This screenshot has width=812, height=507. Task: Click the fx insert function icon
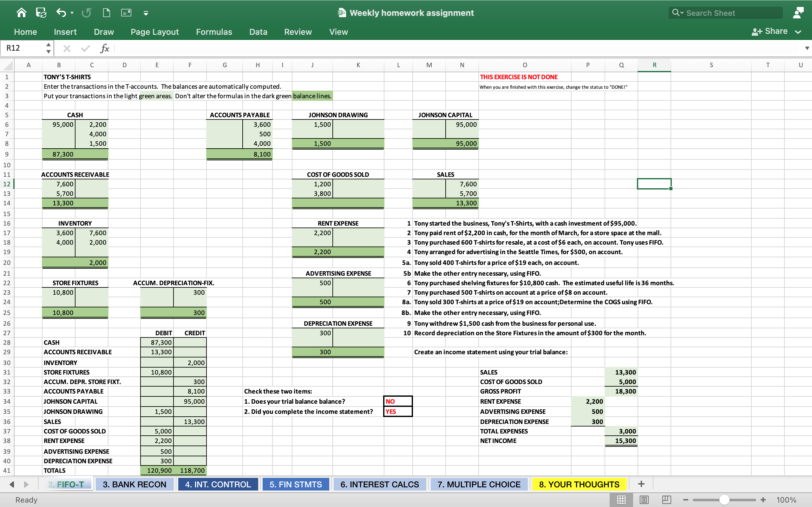(105, 48)
